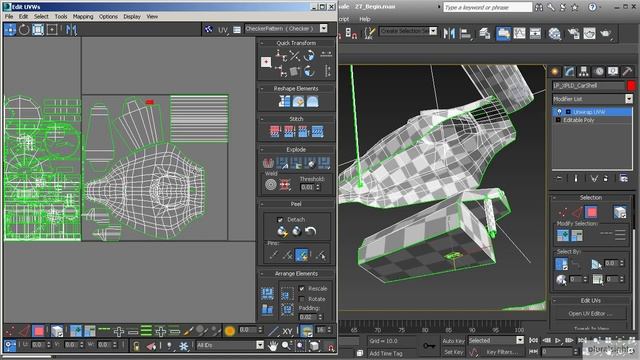Click the Flatten by Polygon Angle reshape icon
Image resolution: width=640 pixels, height=360 pixels.
284,101
